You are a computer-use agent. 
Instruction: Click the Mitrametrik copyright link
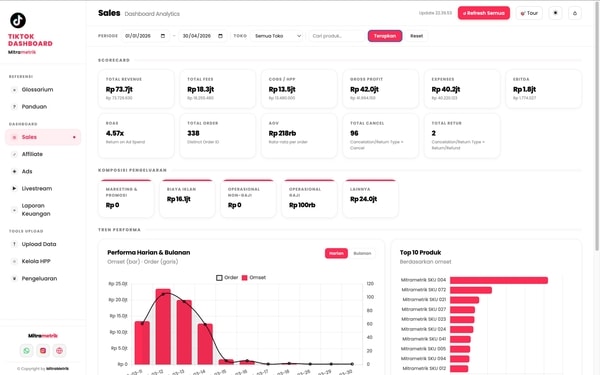coord(57,368)
